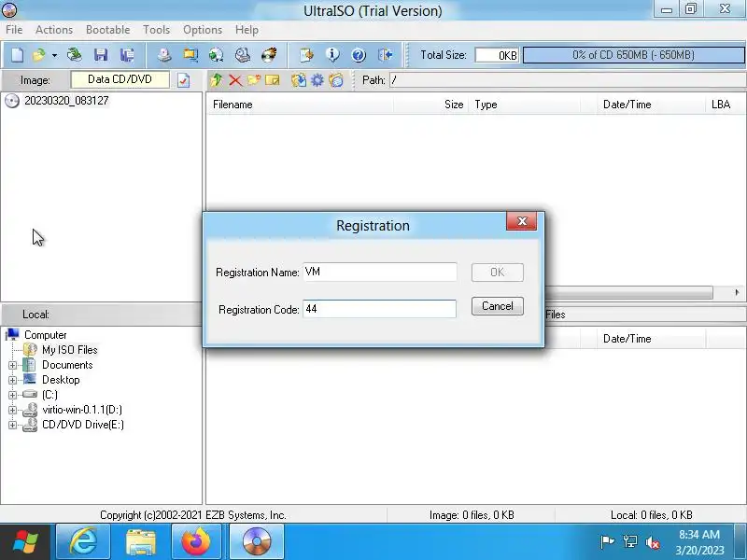Click the 0% of CD 650MB capacity bar
Viewport: 747px width, 560px height.
tap(634, 55)
